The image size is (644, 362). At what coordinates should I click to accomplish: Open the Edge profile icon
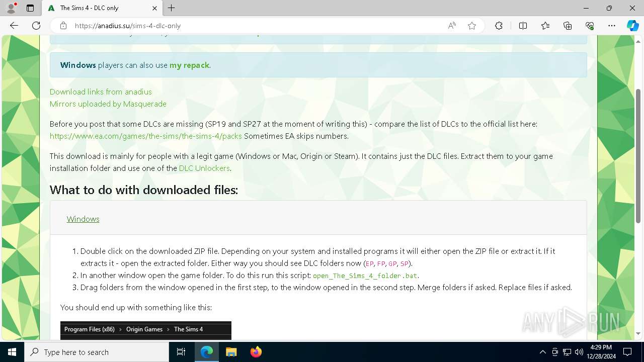coord(11,8)
